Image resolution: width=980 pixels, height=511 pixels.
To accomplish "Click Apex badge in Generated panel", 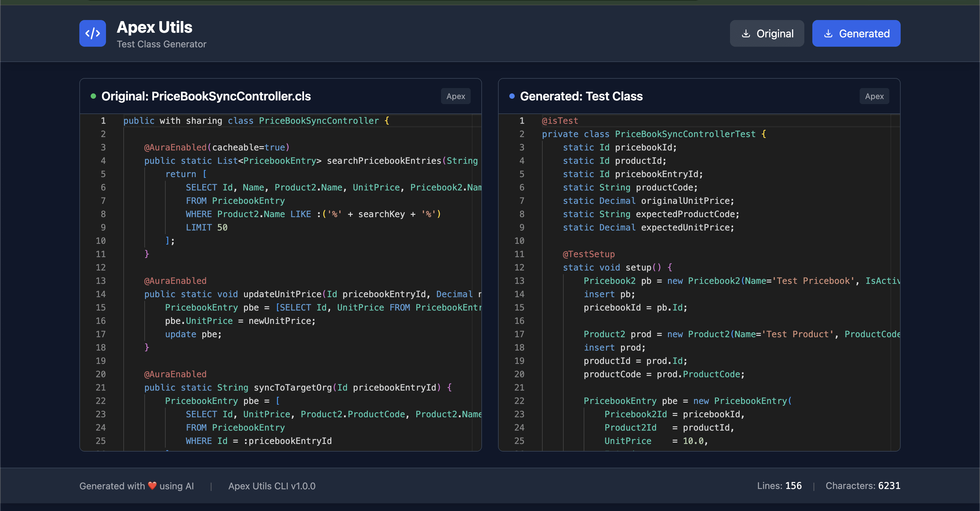I will pos(874,96).
